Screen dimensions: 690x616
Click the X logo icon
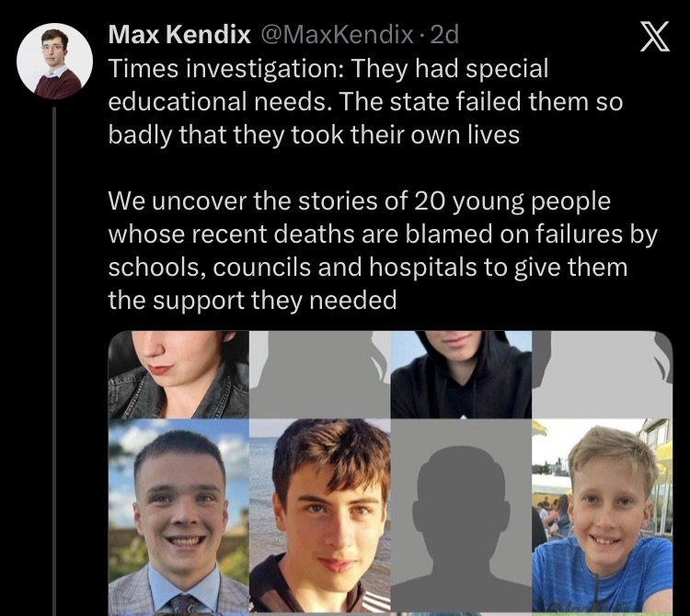[x=654, y=37]
